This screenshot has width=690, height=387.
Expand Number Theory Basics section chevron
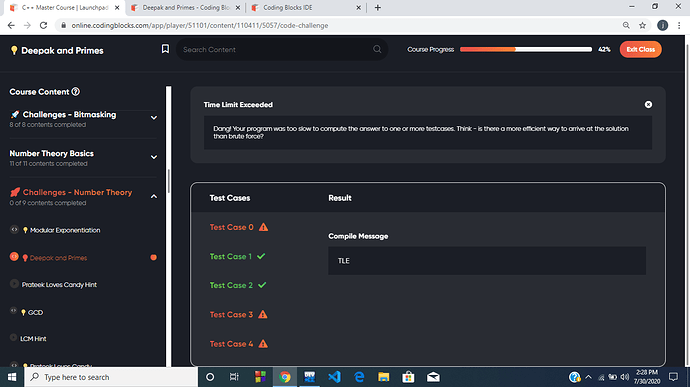pos(154,157)
